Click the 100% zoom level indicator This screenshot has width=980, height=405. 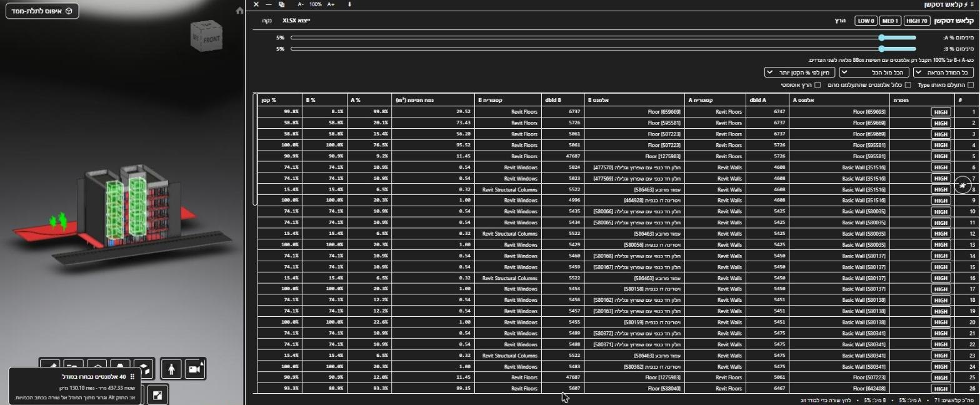click(x=316, y=4)
